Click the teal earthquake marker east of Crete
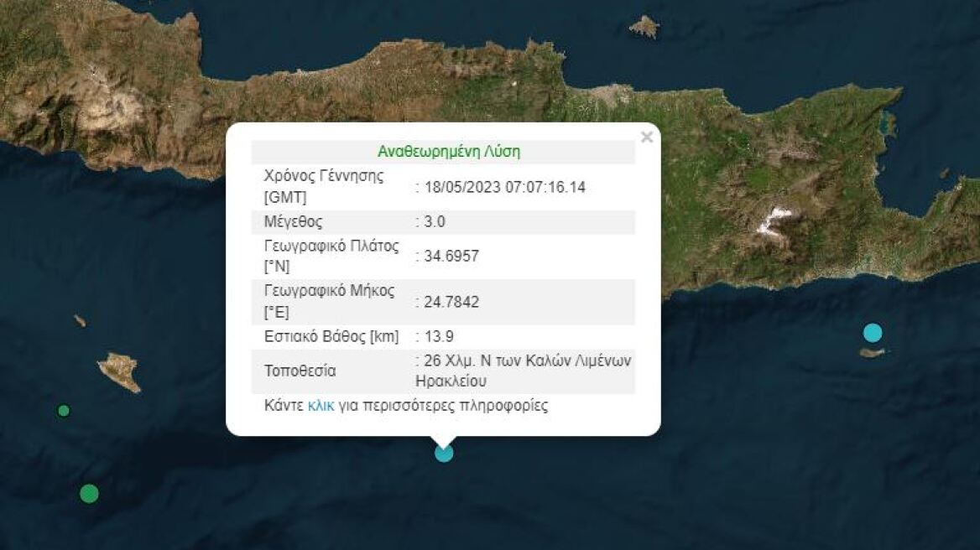This screenshot has height=550, width=980. click(873, 332)
